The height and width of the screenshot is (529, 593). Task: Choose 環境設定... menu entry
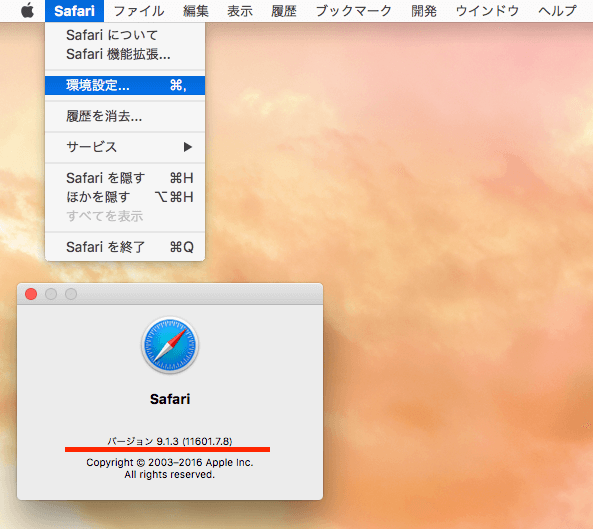click(125, 85)
